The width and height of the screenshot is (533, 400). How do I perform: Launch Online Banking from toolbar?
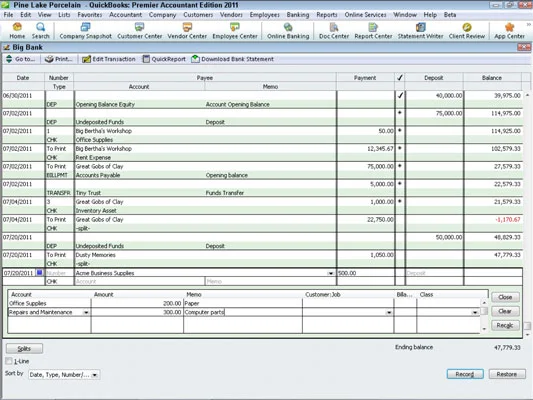[288, 31]
